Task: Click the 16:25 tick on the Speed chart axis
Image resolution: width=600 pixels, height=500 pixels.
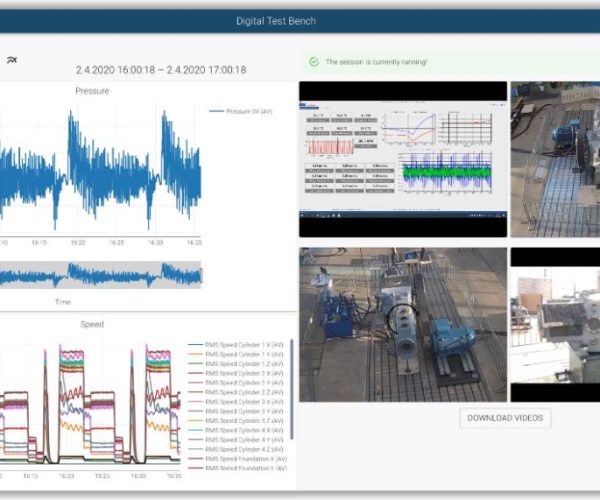Action: [102, 476]
